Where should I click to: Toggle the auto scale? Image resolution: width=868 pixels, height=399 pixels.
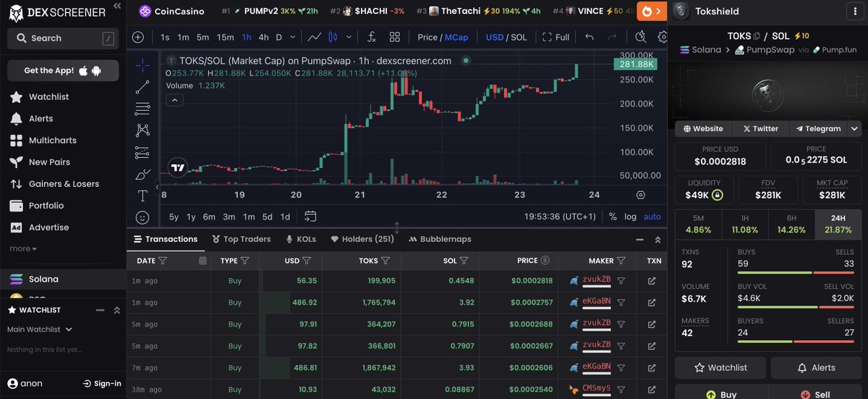click(652, 217)
